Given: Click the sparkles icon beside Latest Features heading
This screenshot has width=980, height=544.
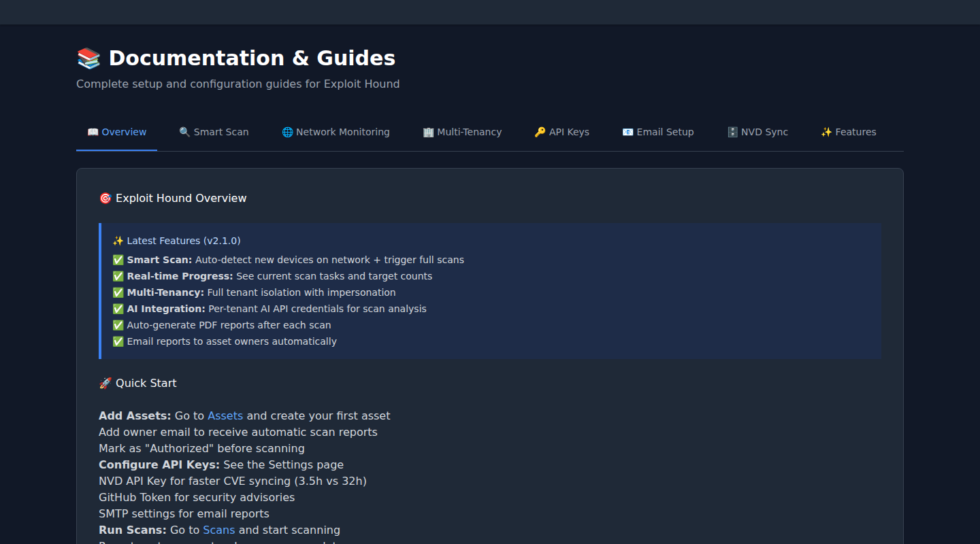Looking at the screenshot, I should point(118,240).
